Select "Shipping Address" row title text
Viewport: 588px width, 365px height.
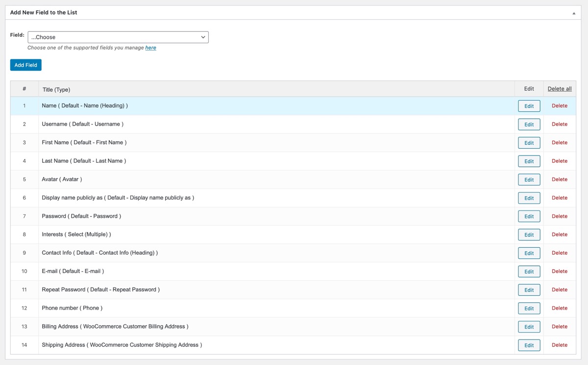tap(122, 345)
